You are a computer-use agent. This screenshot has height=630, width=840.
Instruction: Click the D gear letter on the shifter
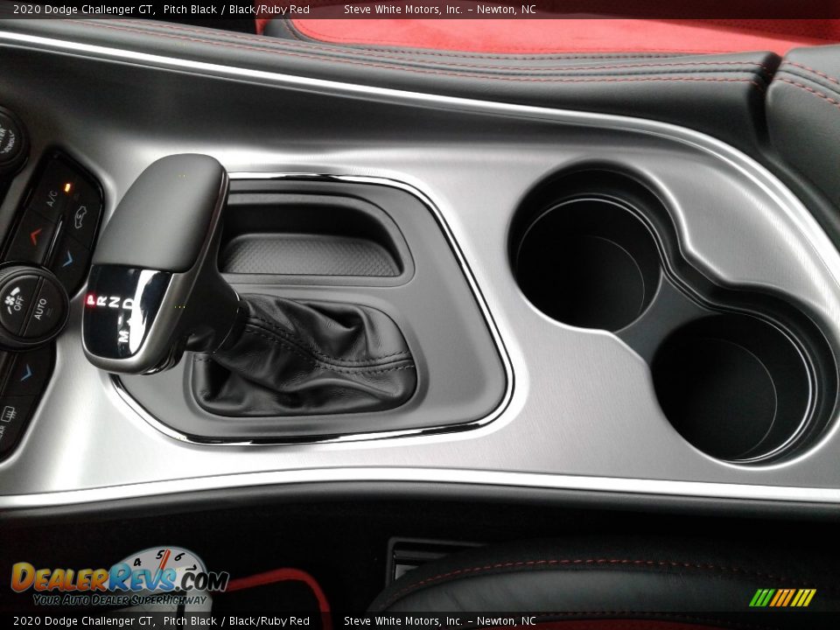click(x=129, y=304)
